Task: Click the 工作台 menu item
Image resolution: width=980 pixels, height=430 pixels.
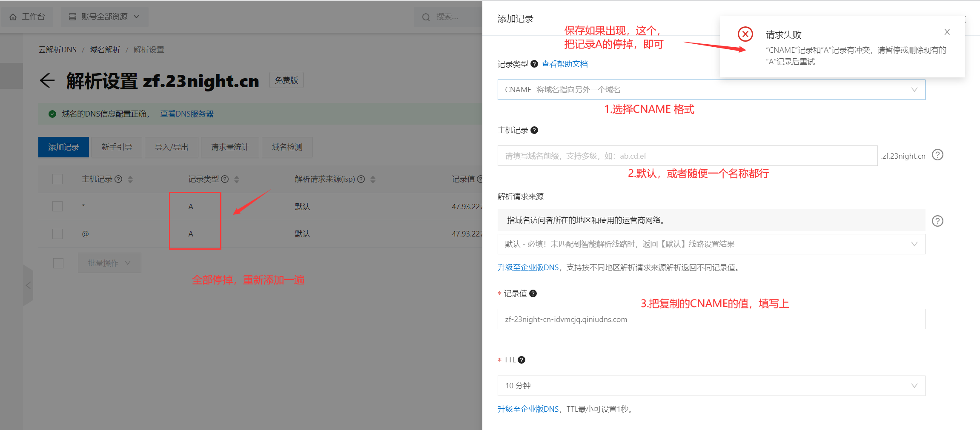Action: tap(27, 17)
